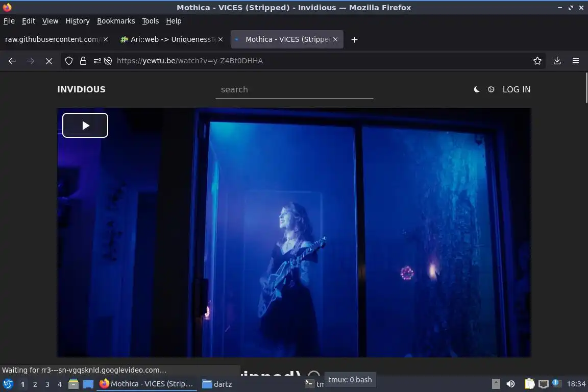This screenshot has height=392, width=588.
Task: Click the padlock site security icon
Action: coord(83,61)
